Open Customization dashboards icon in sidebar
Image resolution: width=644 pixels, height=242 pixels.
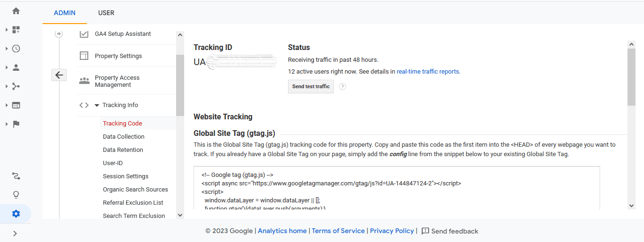tap(16, 30)
